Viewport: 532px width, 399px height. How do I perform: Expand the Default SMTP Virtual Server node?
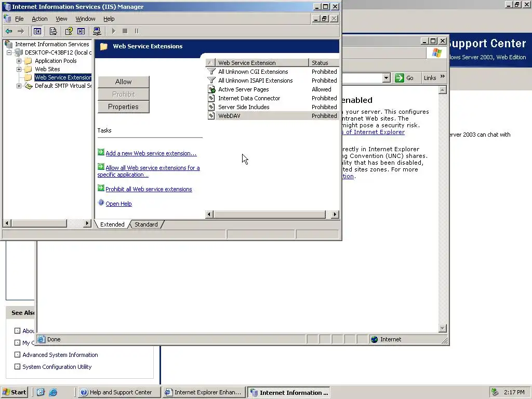click(x=19, y=86)
